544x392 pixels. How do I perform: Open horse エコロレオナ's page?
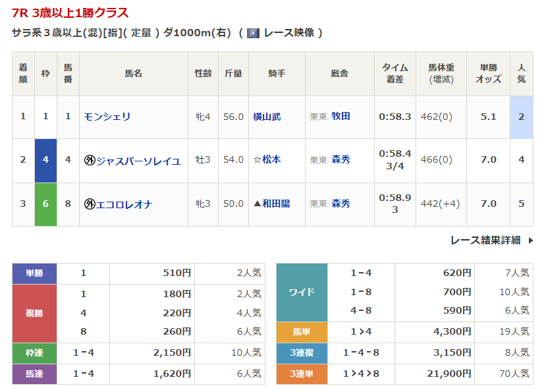pos(124,204)
